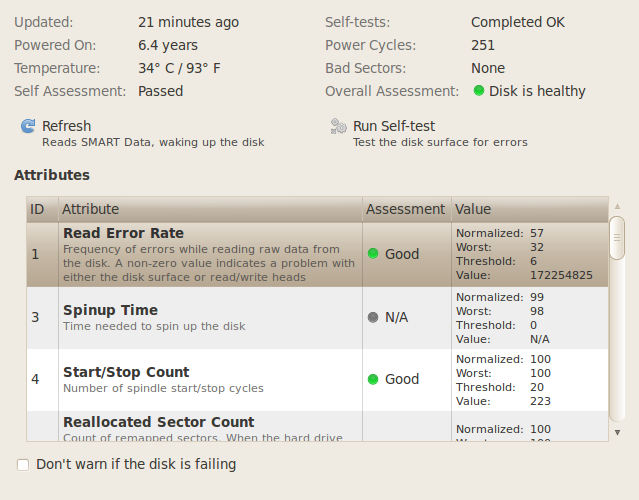Click Normalized value 57 for Read Error Rate
639x500 pixels.
537,233
